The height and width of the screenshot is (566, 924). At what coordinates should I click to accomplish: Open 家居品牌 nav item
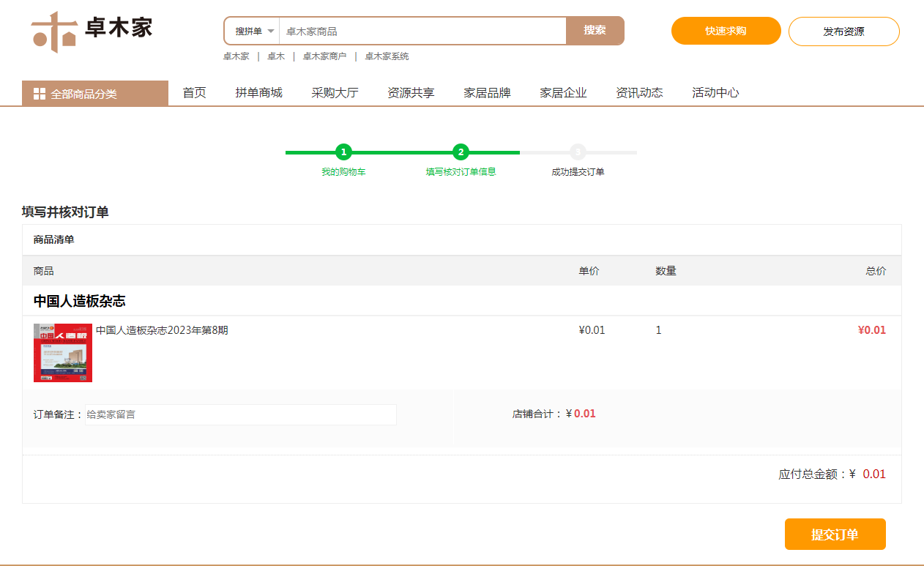pyautogui.click(x=487, y=93)
